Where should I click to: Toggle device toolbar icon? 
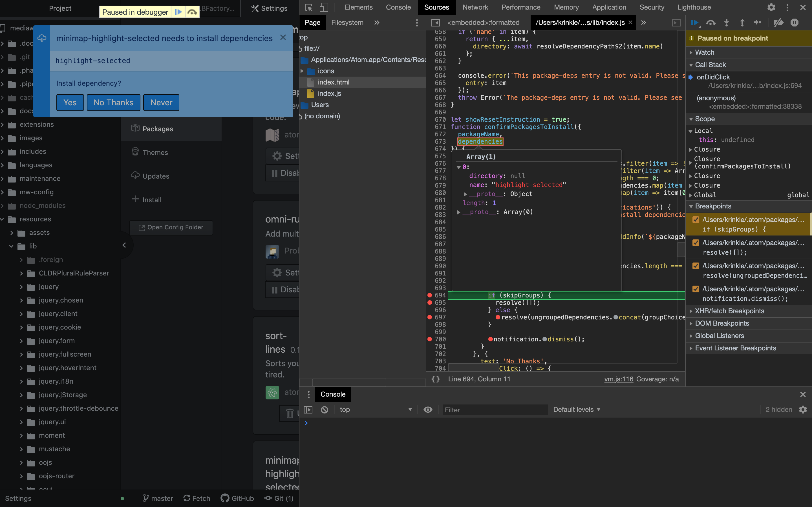click(x=323, y=7)
